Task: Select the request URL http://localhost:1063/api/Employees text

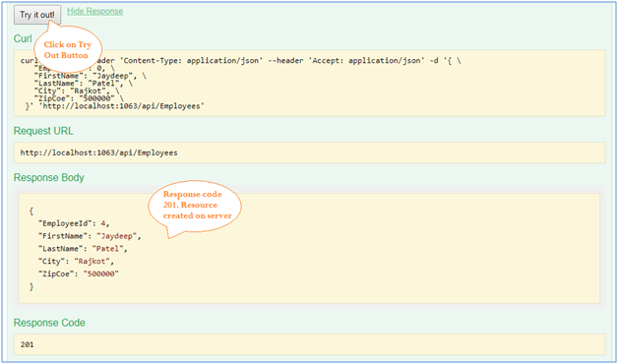Action: pyautogui.click(x=99, y=152)
